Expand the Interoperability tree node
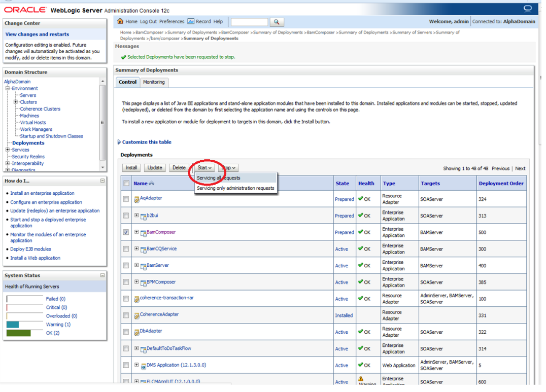546x392 pixels. (x=7, y=163)
